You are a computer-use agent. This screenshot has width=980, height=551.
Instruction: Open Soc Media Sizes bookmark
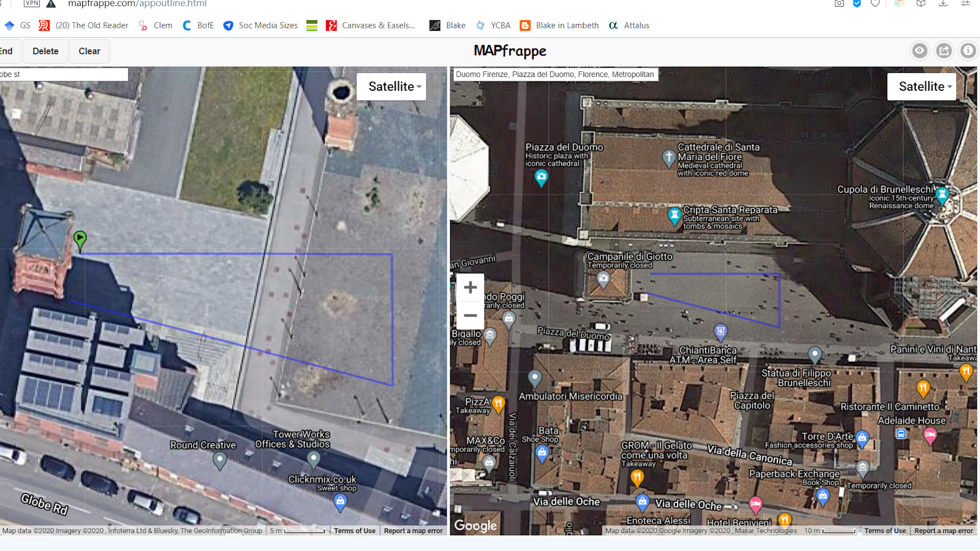[260, 26]
